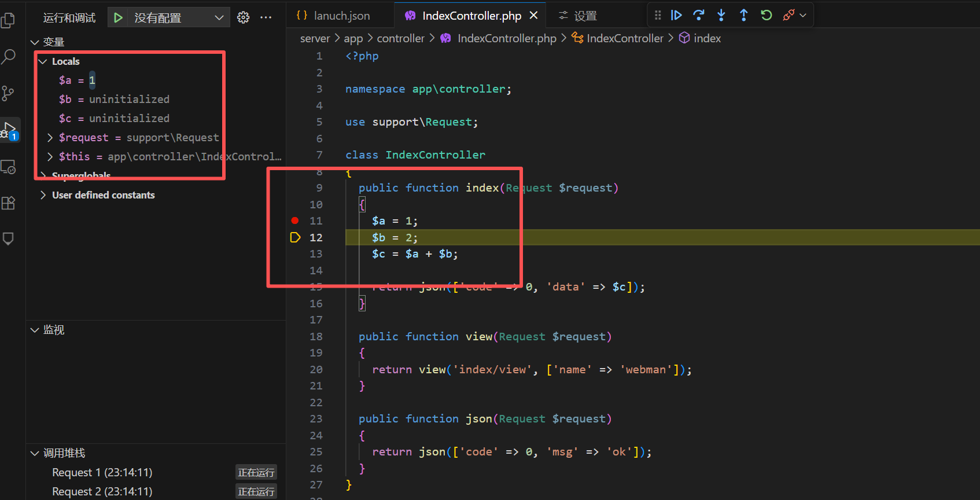Select Request 1 in the call stack

(102, 472)
